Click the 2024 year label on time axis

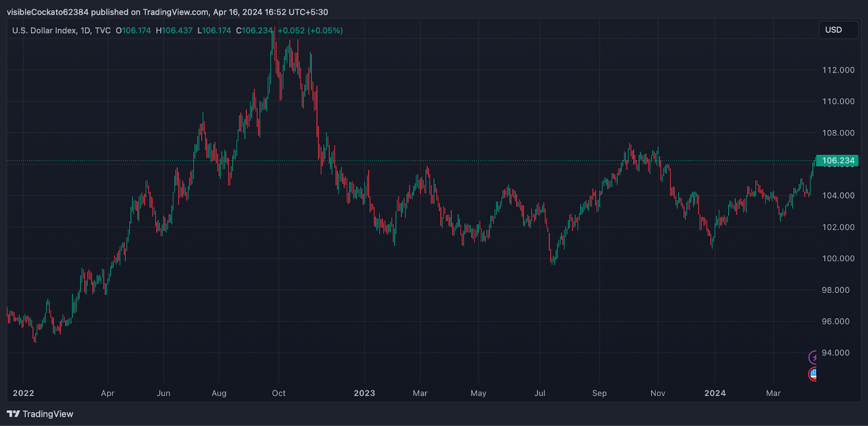pyautogui.click(x=715, y=393)
